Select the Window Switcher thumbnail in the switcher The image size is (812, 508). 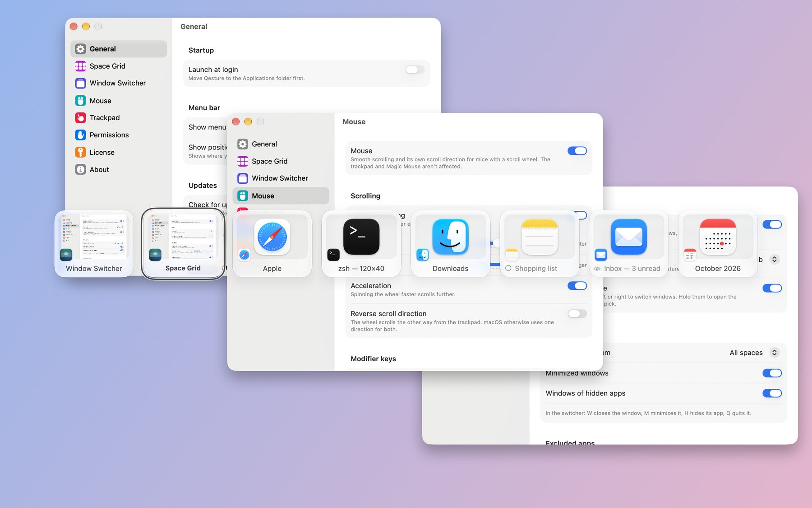pyautogui.click(x=94, y=244)
